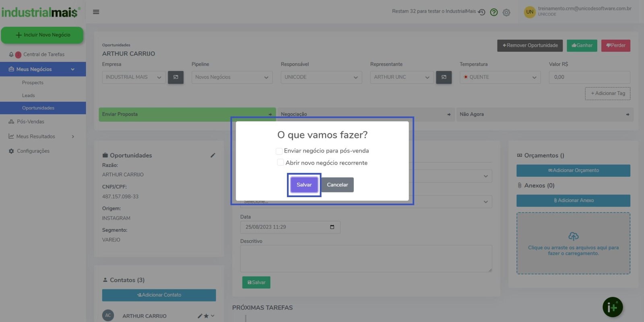644x322 pixels.
Task: Open the Pipeline Novos Negócios dropdown
Action: (232, 77)
